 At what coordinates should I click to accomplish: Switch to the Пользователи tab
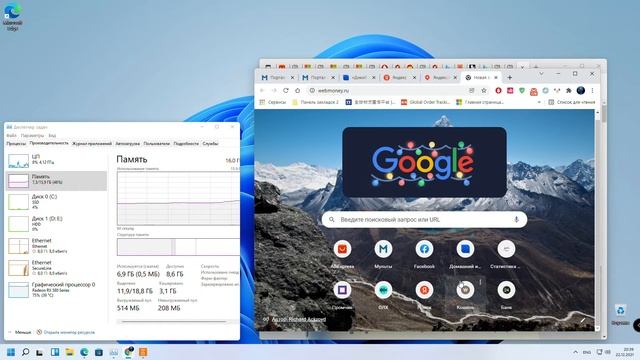[x=157, y=144]
